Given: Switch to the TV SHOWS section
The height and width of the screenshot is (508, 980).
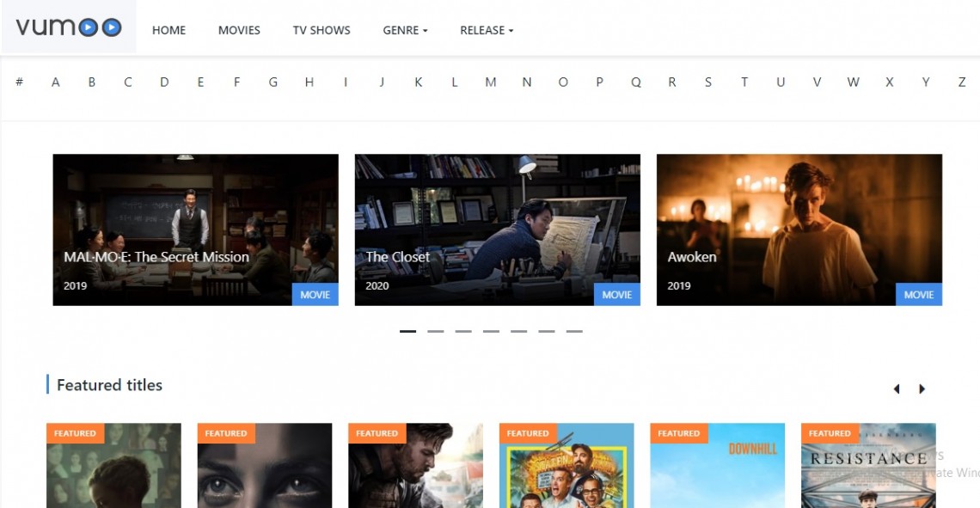Looking at the screenshot, I should pyautogui.click(x=321, y=30).
